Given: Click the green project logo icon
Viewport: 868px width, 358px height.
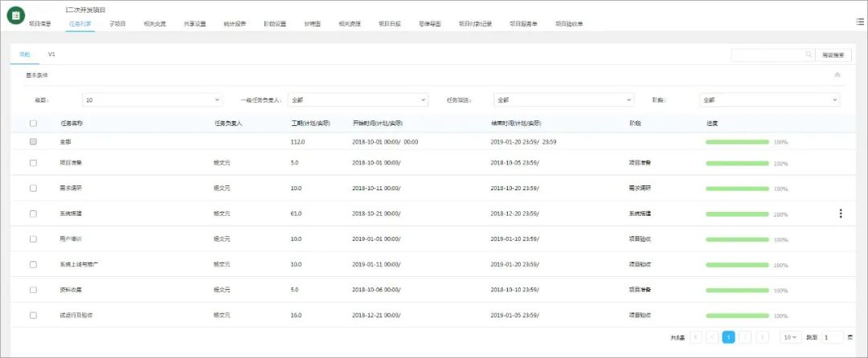Looking at the screenshot, I should point(16,15).
